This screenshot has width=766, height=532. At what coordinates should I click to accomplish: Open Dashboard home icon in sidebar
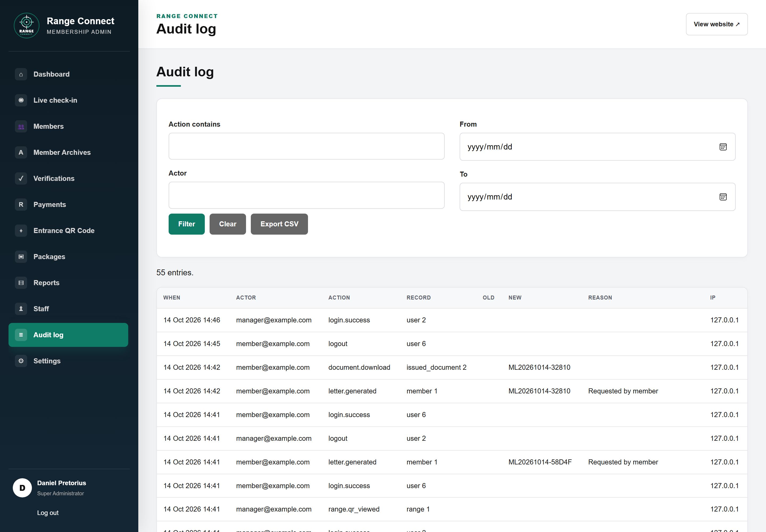point(21,74)
